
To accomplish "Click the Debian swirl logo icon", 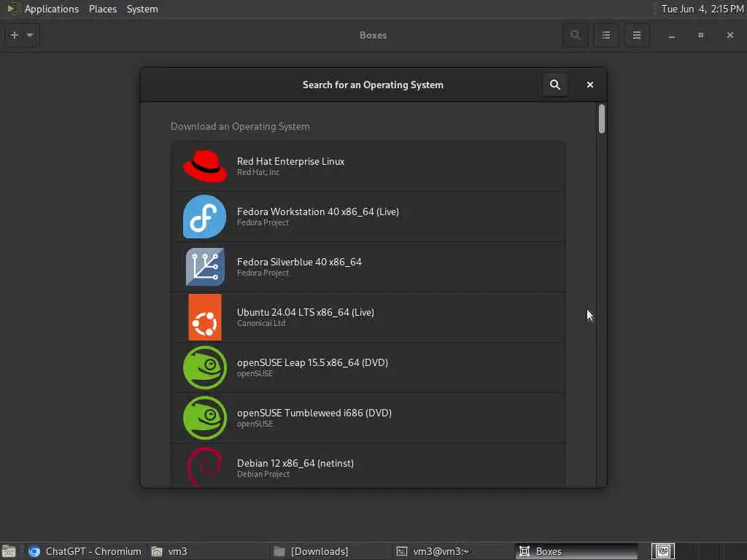I will (205, 467).
